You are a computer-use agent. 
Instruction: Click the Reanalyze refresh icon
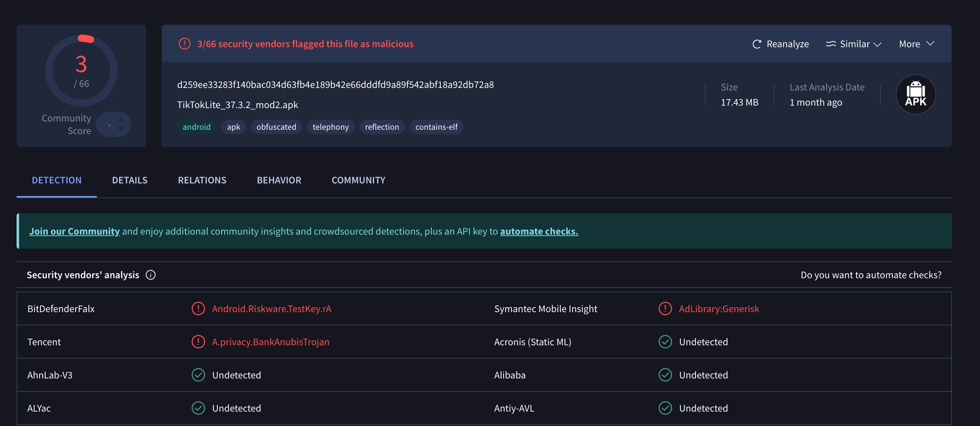(x=757, y=44)
